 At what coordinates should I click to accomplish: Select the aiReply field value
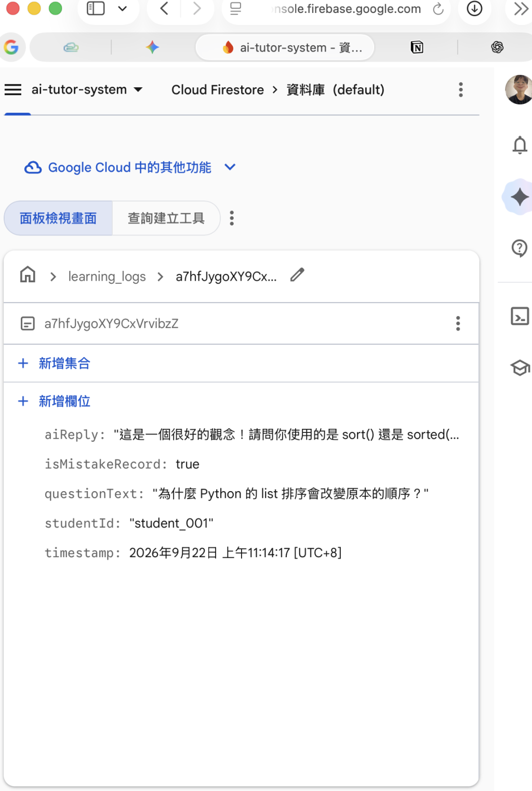[286, 434]
